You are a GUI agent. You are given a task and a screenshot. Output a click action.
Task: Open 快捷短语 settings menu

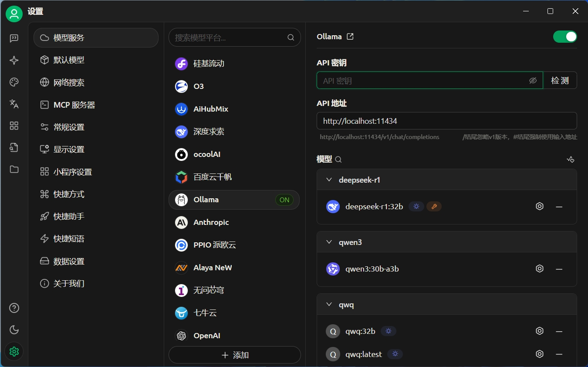coord(96,239)
